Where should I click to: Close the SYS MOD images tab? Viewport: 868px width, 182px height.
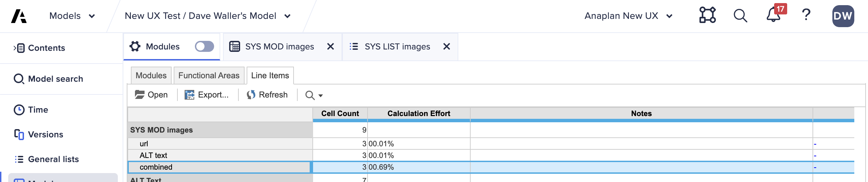(x=331, y=46)
